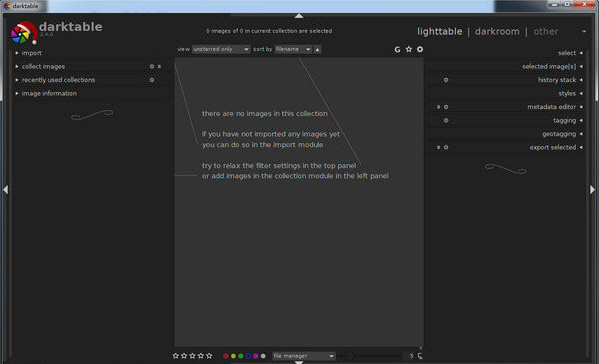The image size is (599, 364).
Task: Hide the left side panel arrow
Action: tap(5, 189)
